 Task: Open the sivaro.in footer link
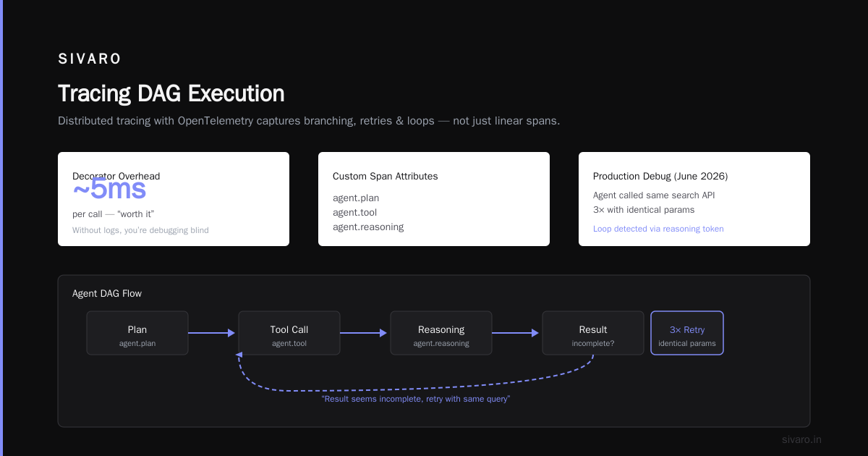(801, 439)
